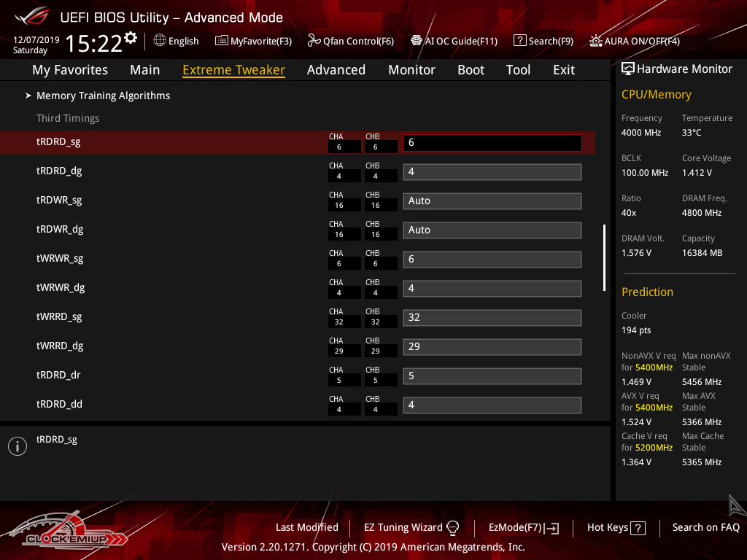This screenshot has height=560, width=747.
Task: Click the tWRRD_dg value field
Action: pos(492,346)
